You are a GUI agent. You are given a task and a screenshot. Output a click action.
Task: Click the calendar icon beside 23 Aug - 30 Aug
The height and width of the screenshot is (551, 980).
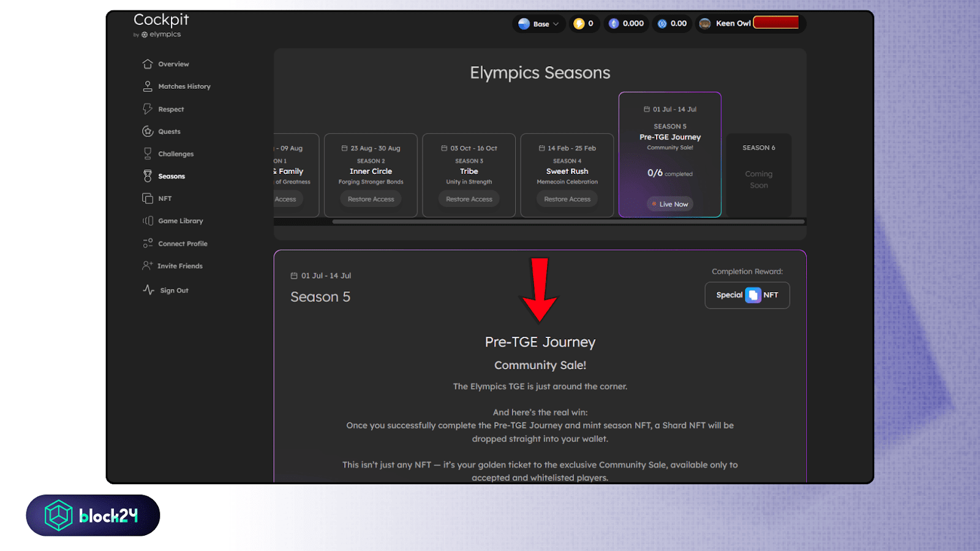tap(344, 148)
